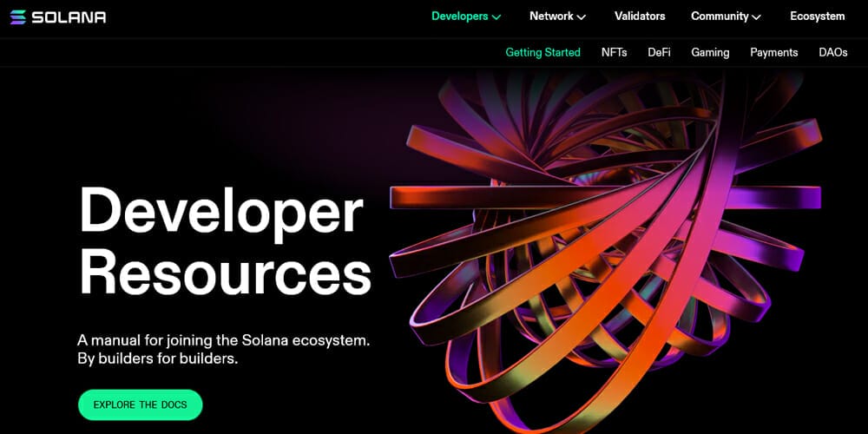Switch to the NFTs section
Screen dimensions: 868x434
click(614, 53)
